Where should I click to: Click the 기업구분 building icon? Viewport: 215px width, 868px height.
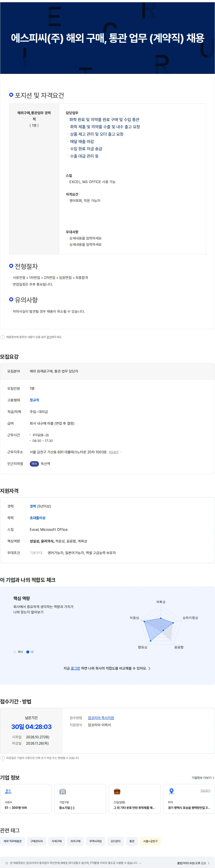pos(63,791)
